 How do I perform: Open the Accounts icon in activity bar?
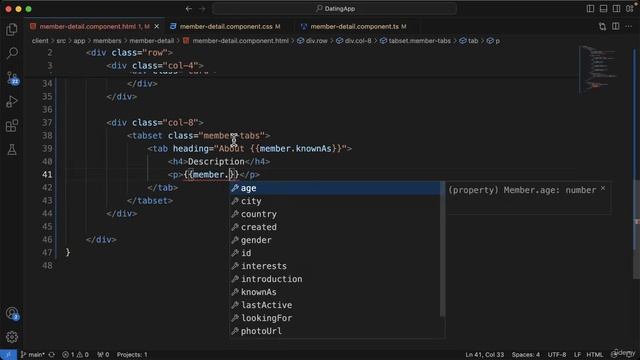click(12, 313)
